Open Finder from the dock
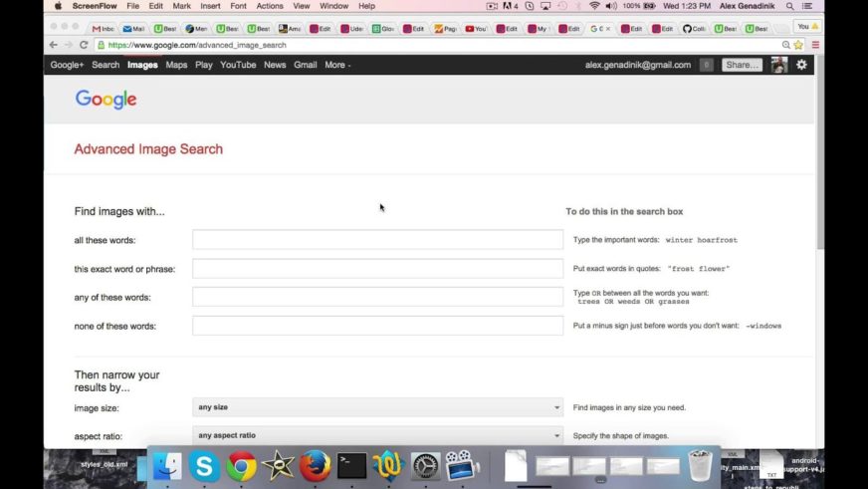868x489 pixels. [x=167, y=466]
